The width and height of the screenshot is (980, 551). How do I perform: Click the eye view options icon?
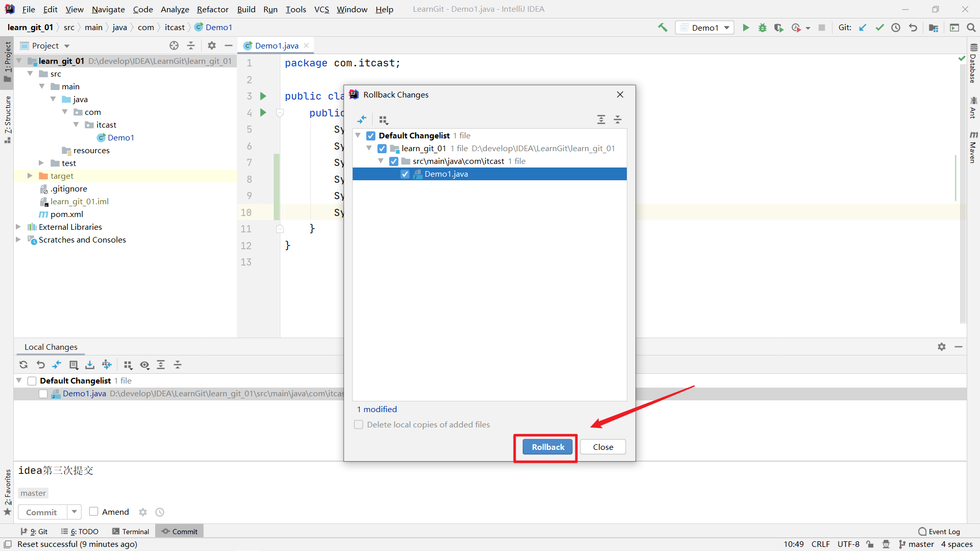[145, 365]
